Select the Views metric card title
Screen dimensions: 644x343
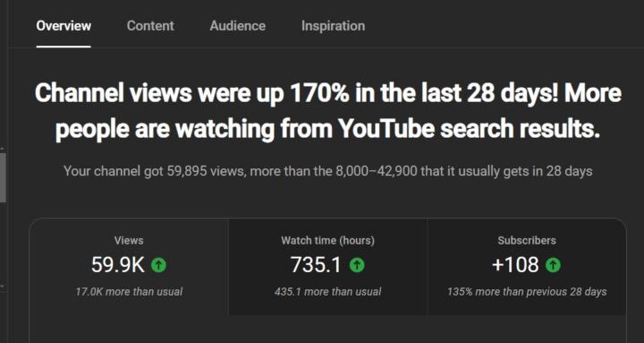[129, 241]
